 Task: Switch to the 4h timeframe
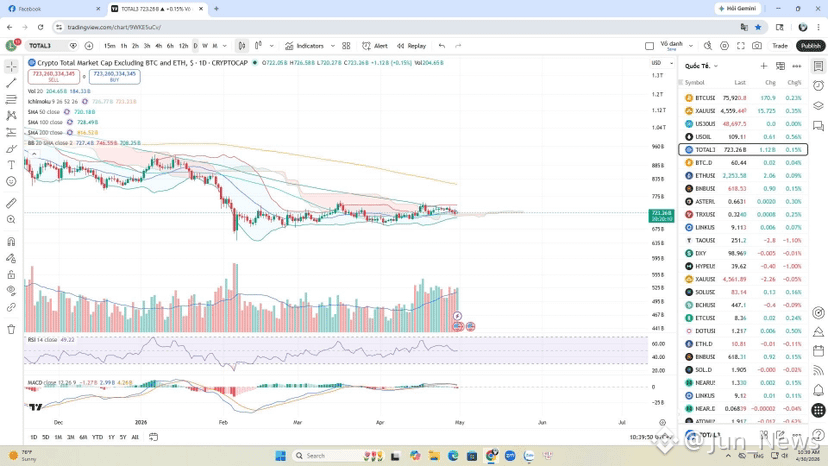click(x=158, y=46)
